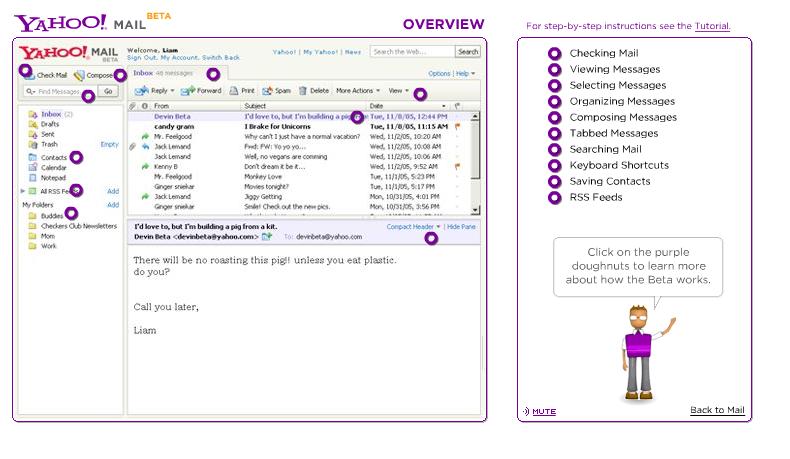Image resolution: width=790 pixels, height=459 pixels.
Task: Click the Reply envelope icon in toolbar
Action: click(x=142, y=91)
